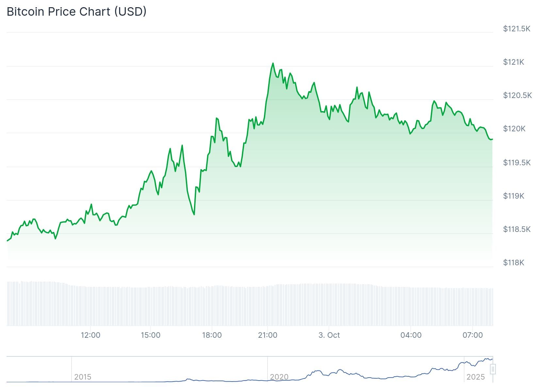Click the 3. Oct date axis label
The height and width of the screenshot is (392, 537).
pyautogui.click(x=329, y=335)
